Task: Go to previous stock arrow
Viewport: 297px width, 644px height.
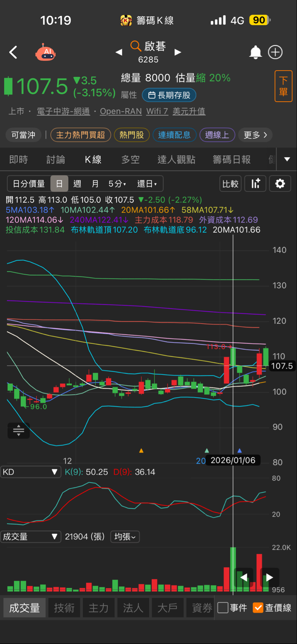Action: click(x=119, y=52)
